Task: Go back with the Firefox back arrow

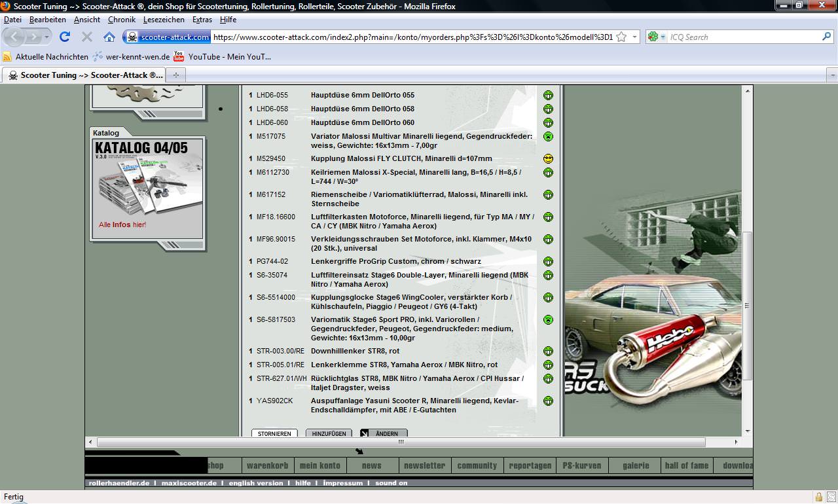Action: (14, 37)
